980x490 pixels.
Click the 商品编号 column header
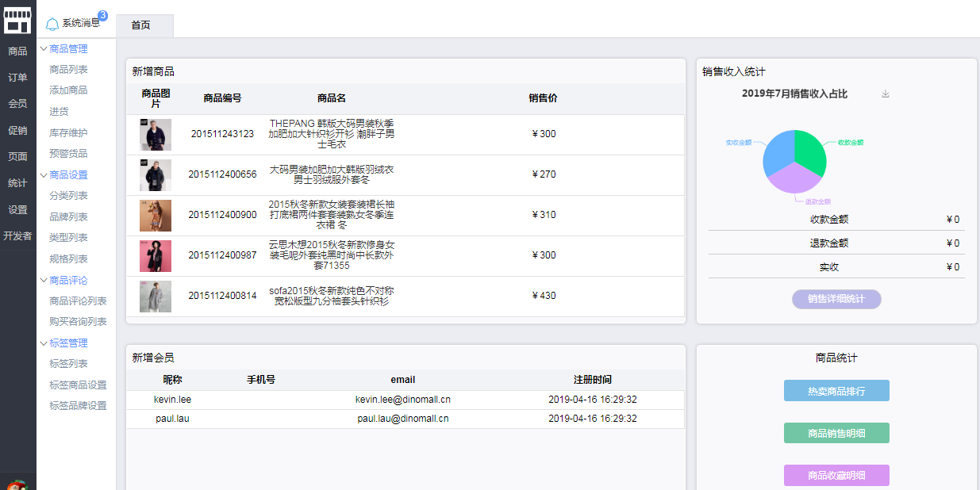point(222,98)
